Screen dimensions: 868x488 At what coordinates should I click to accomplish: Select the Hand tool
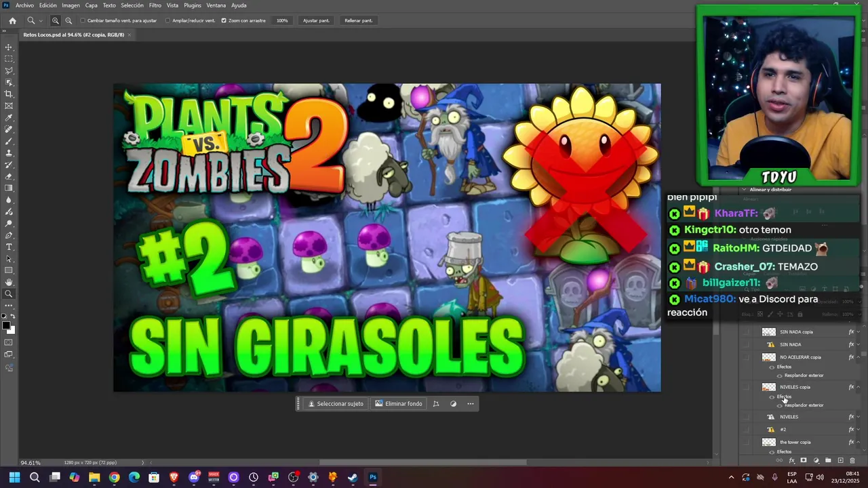pyautogui.click(x=9, y=282)
